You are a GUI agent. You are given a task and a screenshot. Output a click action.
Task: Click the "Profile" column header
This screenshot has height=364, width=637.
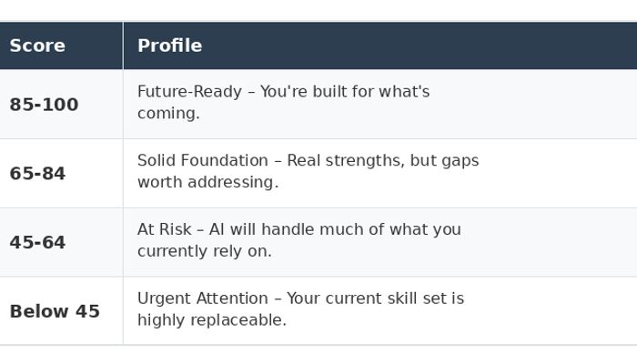click(x=169, y=45)
